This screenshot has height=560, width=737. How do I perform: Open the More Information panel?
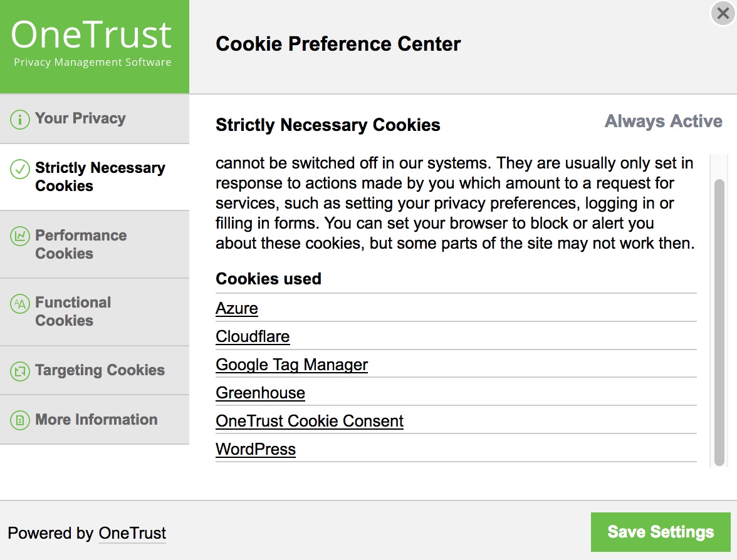point(95,420)
